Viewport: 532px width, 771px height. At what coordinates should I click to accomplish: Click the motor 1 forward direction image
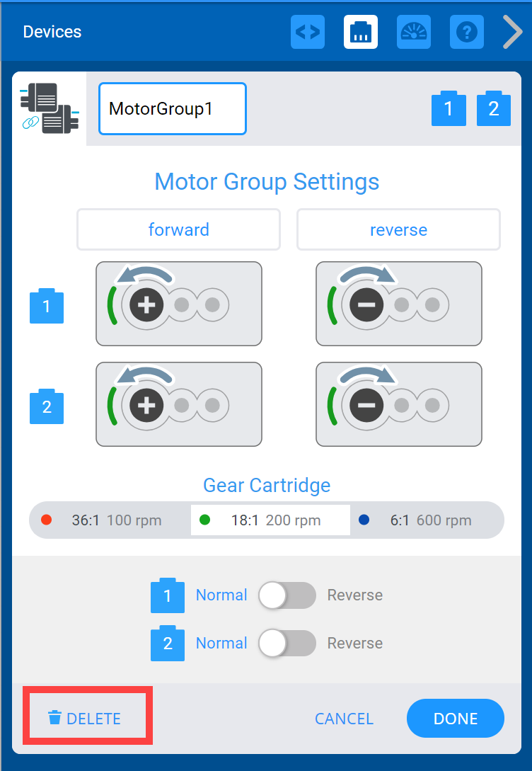(x=179, y=304)
